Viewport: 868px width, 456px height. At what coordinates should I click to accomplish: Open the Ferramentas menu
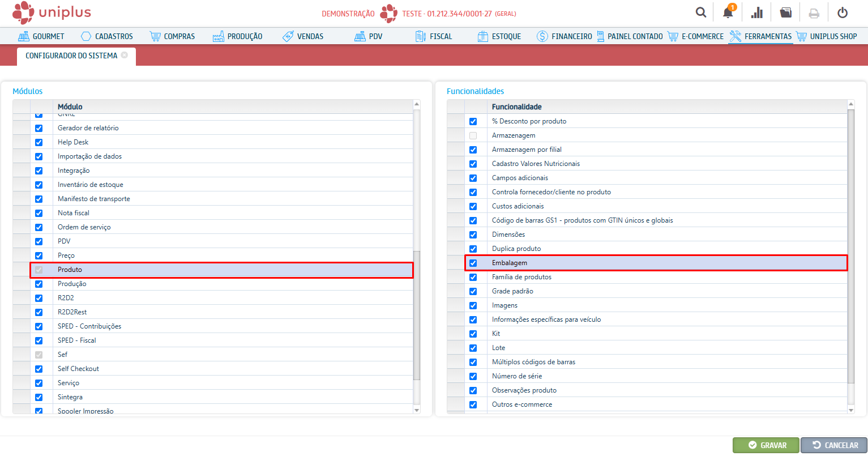(760, 36)
